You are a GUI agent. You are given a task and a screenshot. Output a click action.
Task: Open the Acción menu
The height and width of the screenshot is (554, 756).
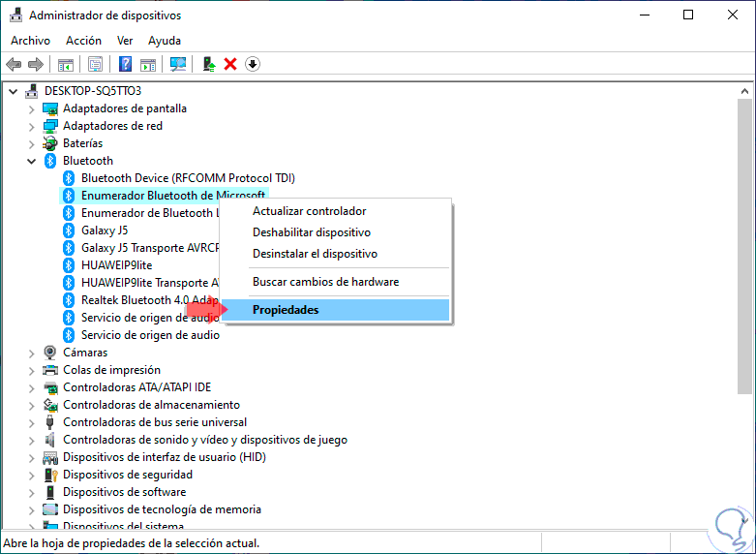[84, 41]
